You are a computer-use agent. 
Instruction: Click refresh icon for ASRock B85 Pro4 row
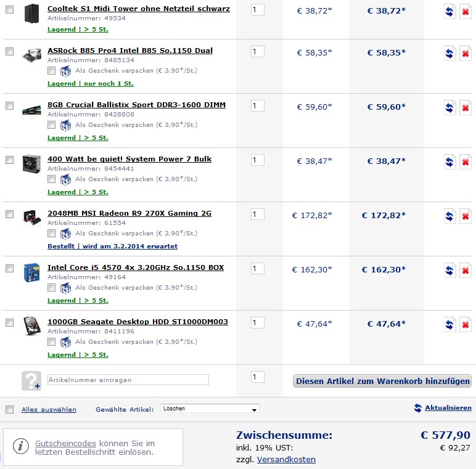pyautogui.click(x=450, y=54)
